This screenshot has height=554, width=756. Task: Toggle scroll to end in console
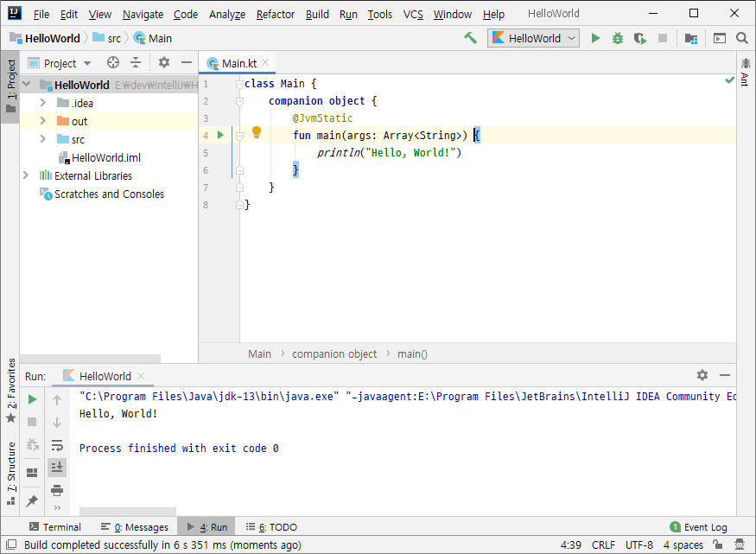tap(57, 467)
